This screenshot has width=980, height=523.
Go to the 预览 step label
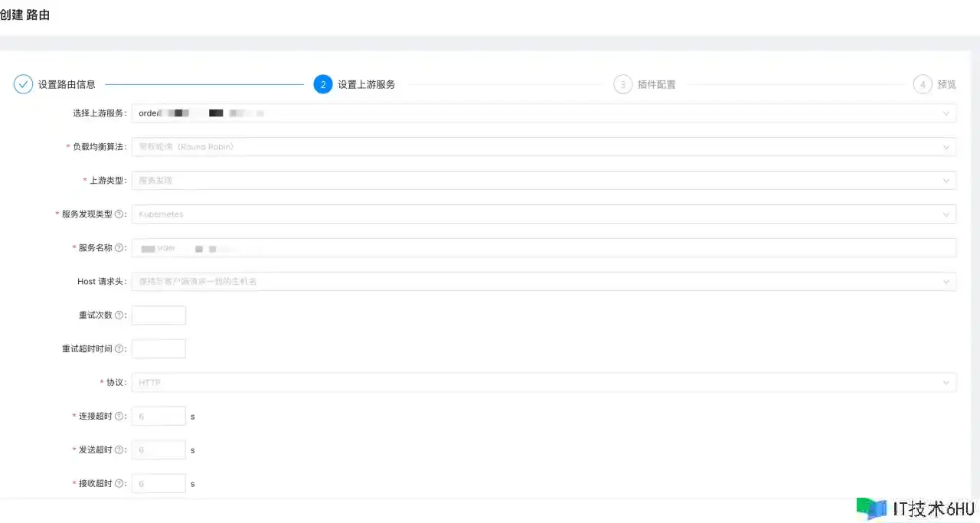tap(947, 85)
